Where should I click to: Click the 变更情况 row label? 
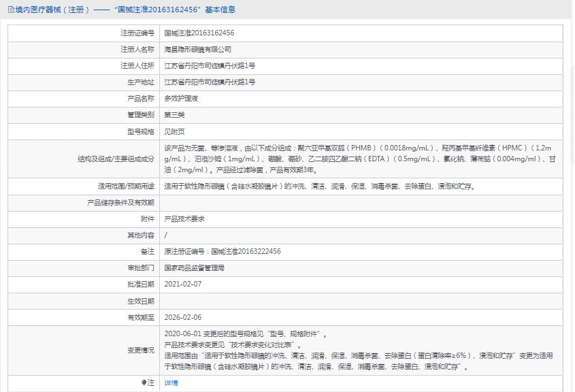141,350
